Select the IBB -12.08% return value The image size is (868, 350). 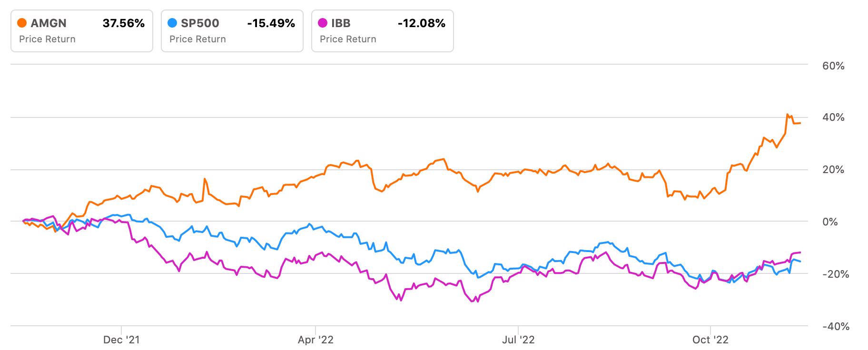coord(422,23)
